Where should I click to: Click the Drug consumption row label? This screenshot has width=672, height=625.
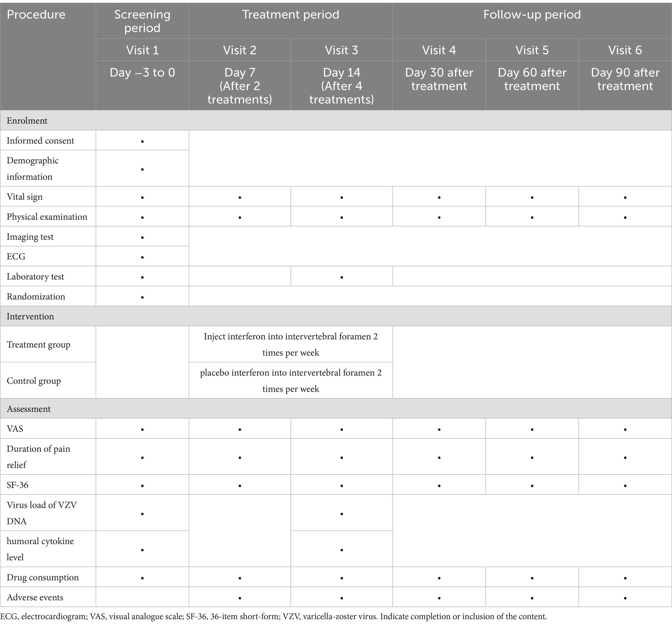[x=43, y=577]
